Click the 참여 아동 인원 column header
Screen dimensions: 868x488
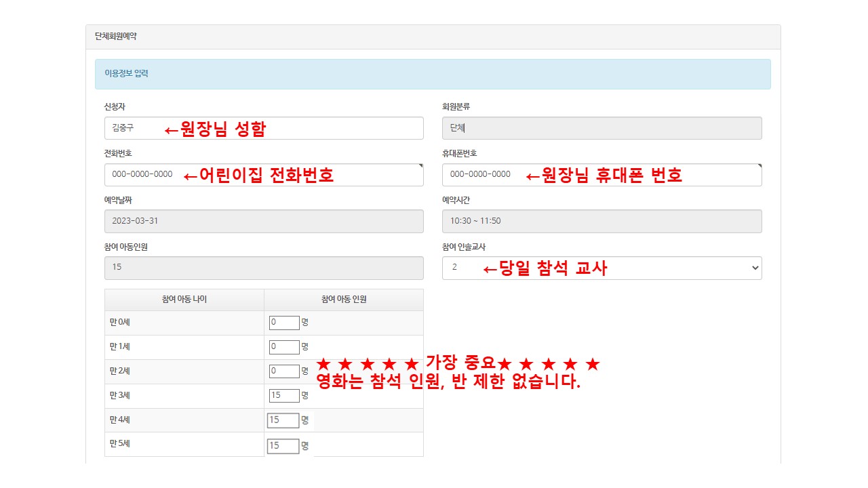(343, 300)
